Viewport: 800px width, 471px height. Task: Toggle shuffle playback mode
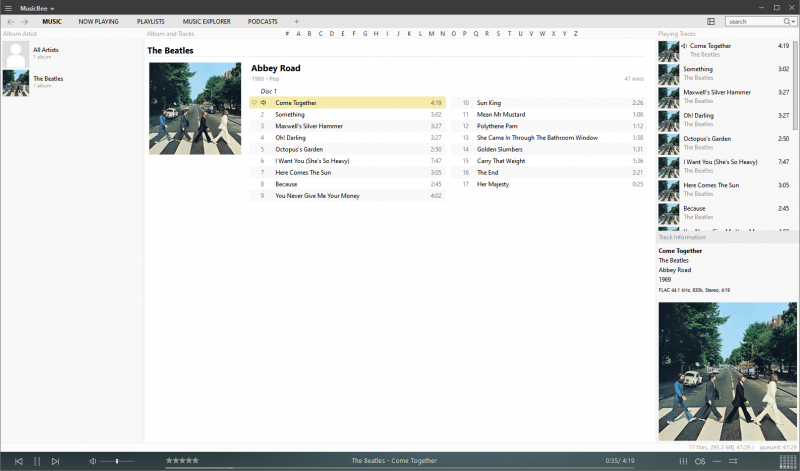(x=734, y=461)
